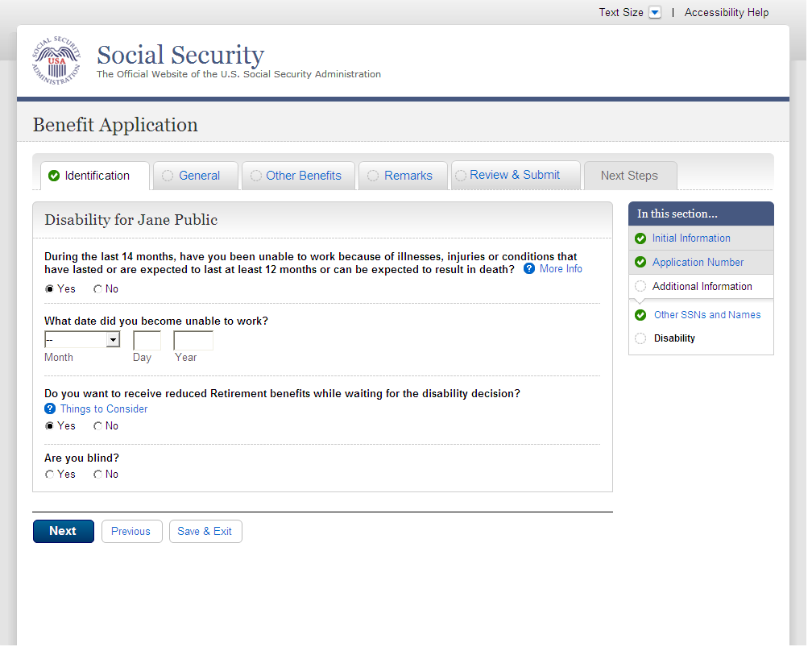
Task: Switch to the General tab
Action: coord(199,176)
